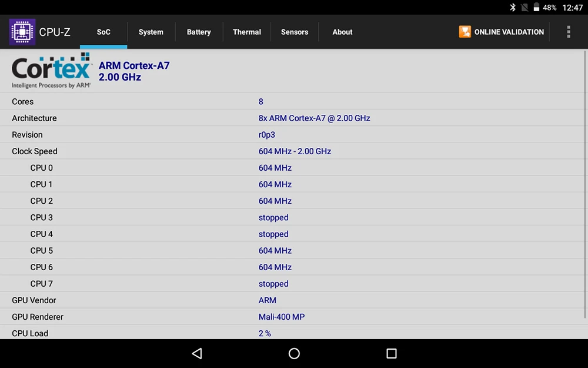Tap the Android home circle button
Image resolution: width=588 pixels, height=368 pixels.
[294, 353]
